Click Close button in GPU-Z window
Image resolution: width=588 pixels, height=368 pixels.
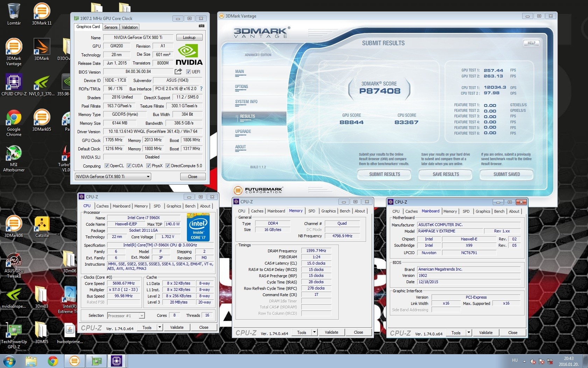[x=192, y=177]
